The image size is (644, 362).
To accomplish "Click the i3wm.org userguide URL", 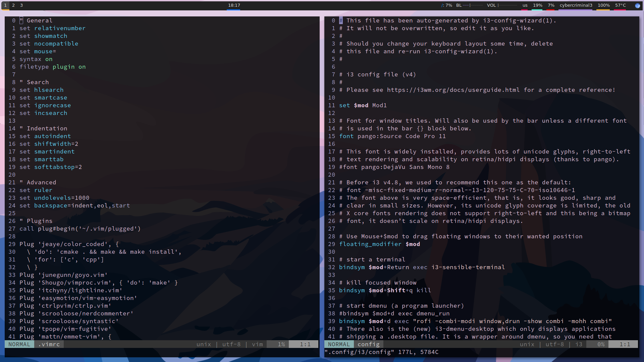I will pyautogui.click(x=453, y=90).
